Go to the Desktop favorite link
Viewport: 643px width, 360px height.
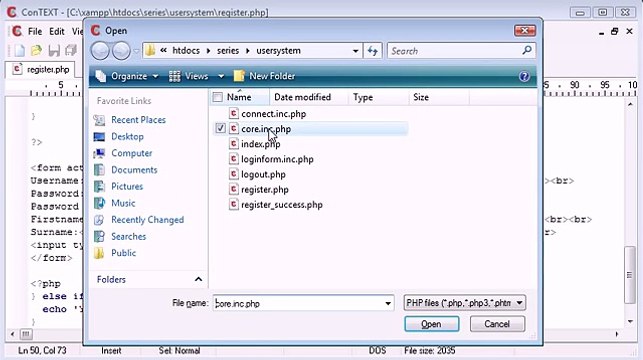tap(127, 137)
